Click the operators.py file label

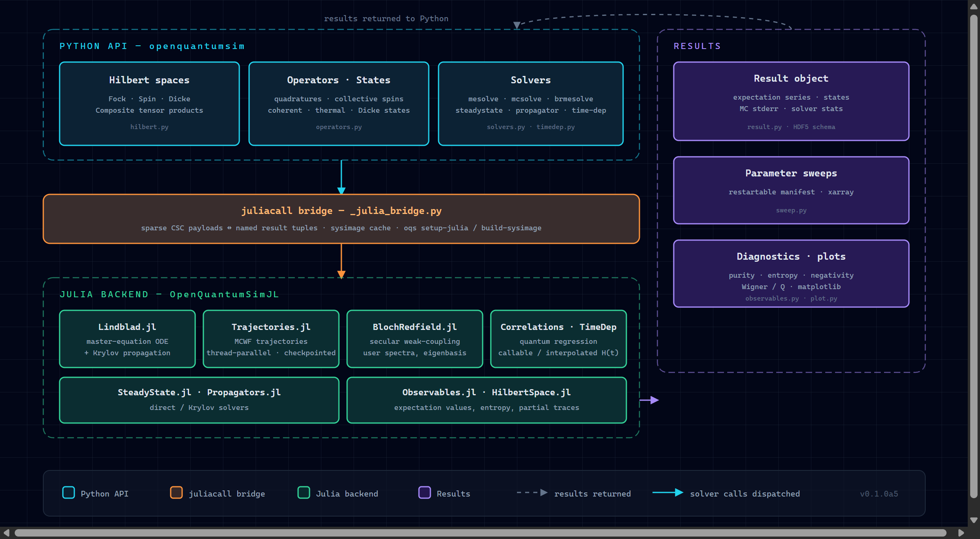click(x=339, y=127)
